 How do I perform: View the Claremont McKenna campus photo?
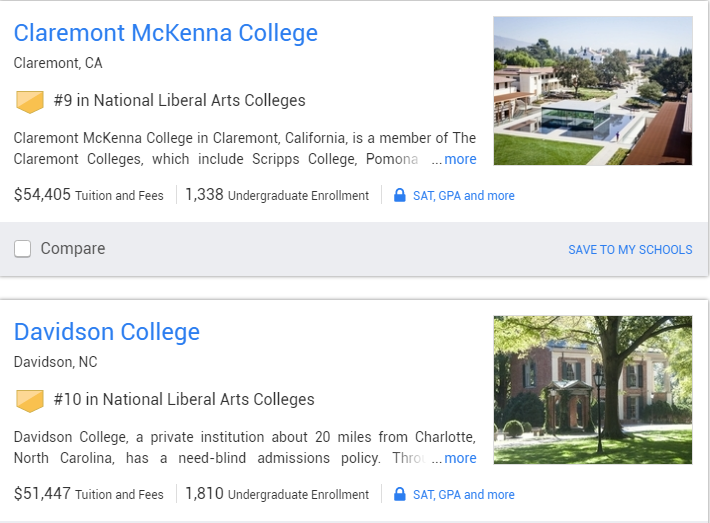coord(592,91)
